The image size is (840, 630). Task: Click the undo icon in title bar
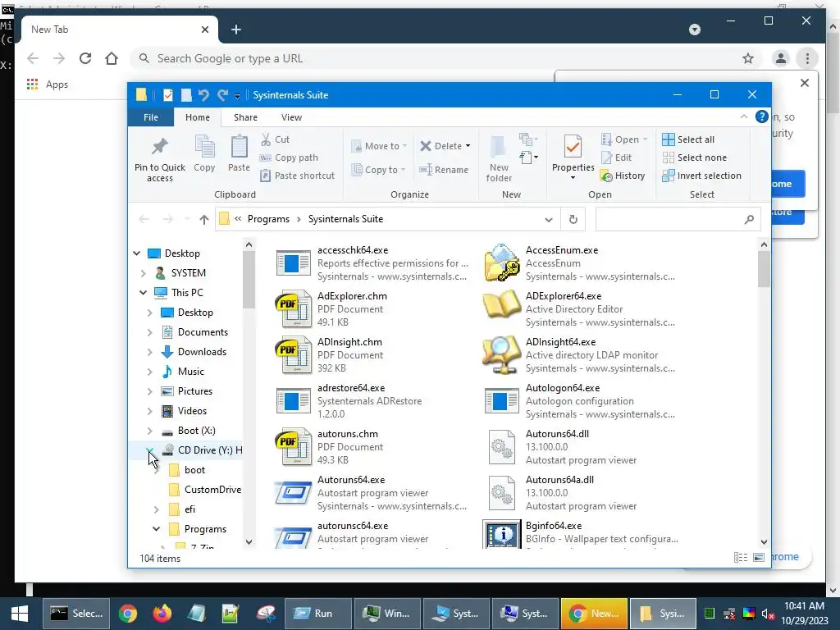point(203,95)
